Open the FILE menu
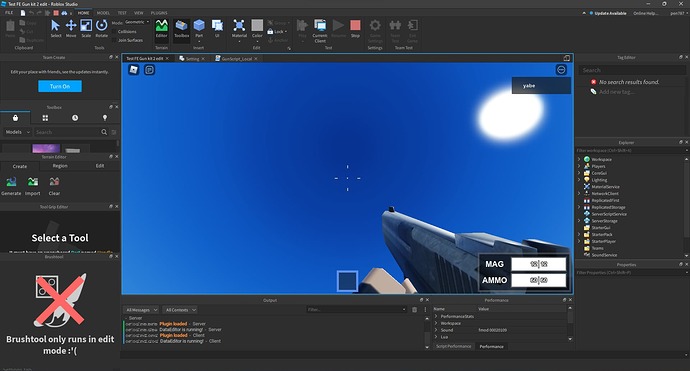Screen dimensions: 690x371 (9, 13)
